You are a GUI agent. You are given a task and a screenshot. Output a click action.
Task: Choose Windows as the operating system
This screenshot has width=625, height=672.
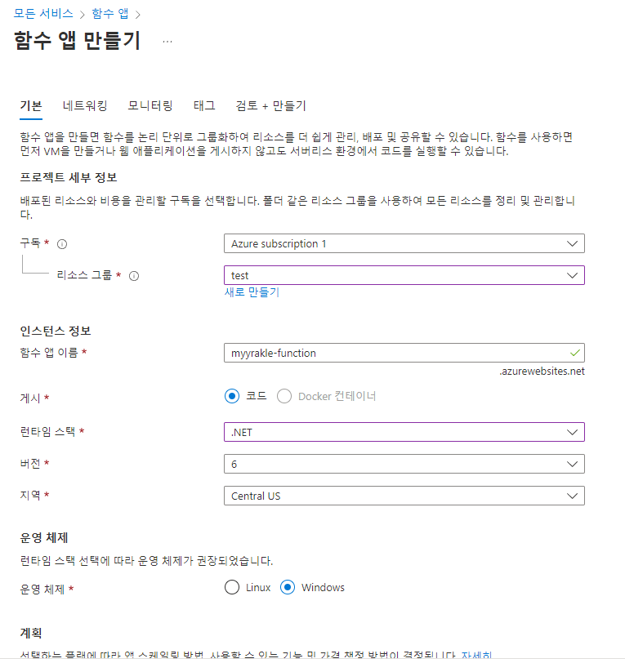coord(288,587)
